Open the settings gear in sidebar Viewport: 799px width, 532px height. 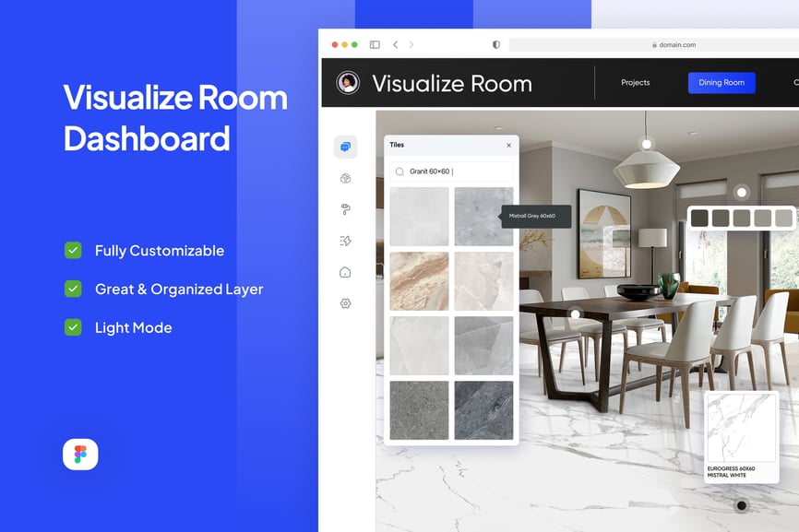coord(345,303)
